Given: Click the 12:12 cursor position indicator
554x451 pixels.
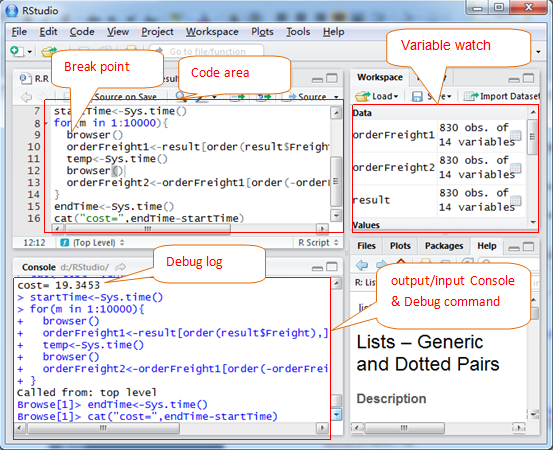Looking at the screenshot, I should 34,243.
